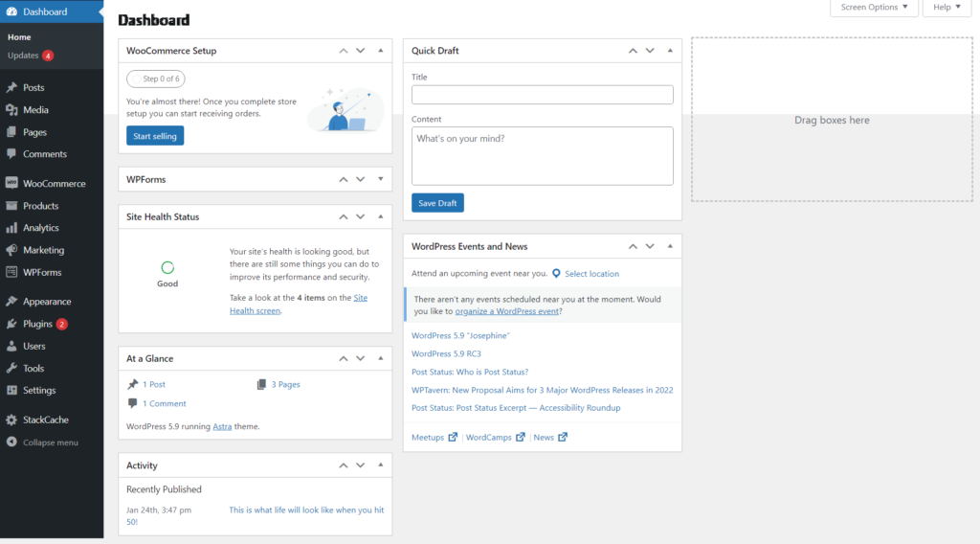Click the Collapse menu arrow icon

click(11, 442)
